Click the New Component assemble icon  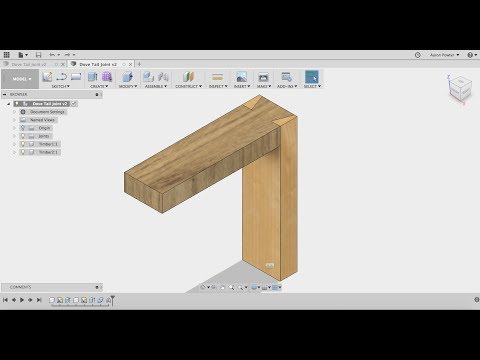(148, 77)
